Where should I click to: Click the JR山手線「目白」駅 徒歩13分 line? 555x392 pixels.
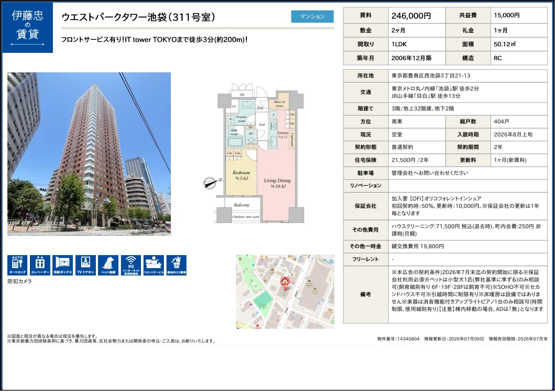point(426,96)
